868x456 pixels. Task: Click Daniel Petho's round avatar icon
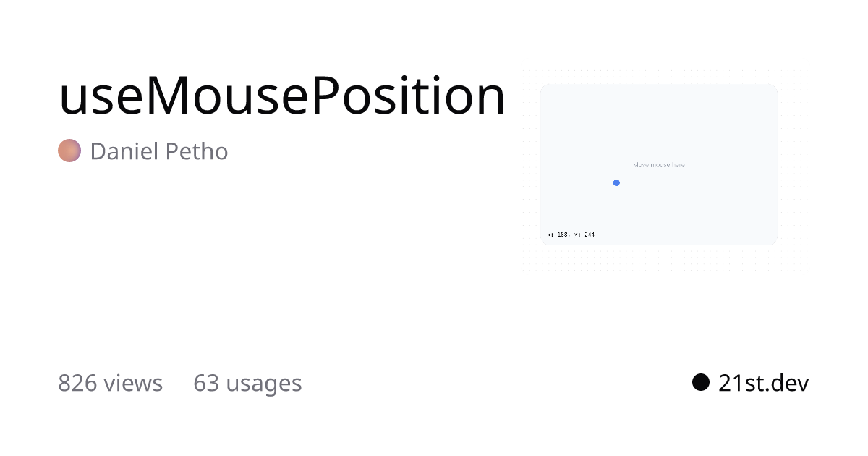tap(69, 151)
